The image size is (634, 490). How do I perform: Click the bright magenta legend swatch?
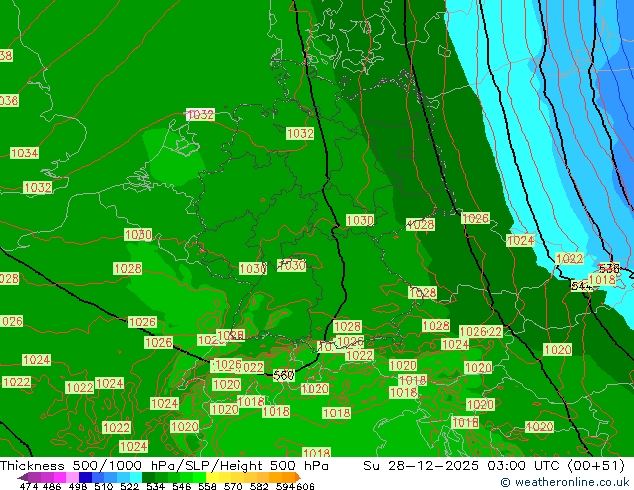tap(60, 477)
